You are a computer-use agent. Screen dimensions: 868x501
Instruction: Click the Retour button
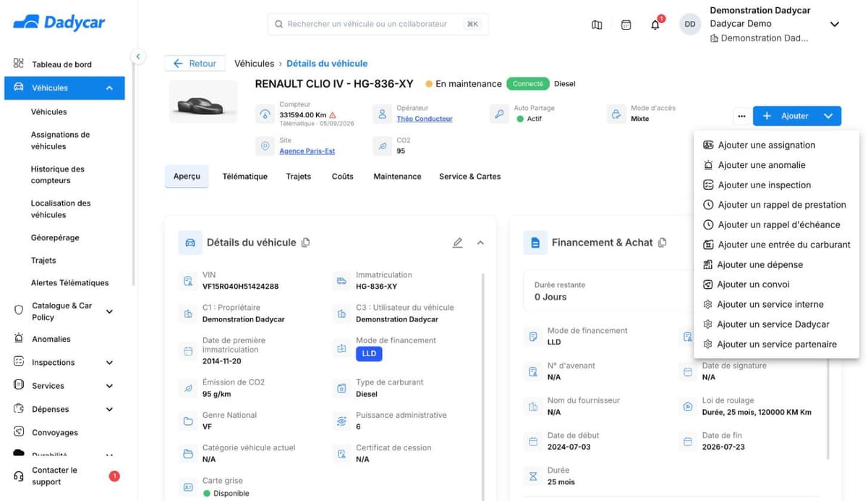(195, 64)
